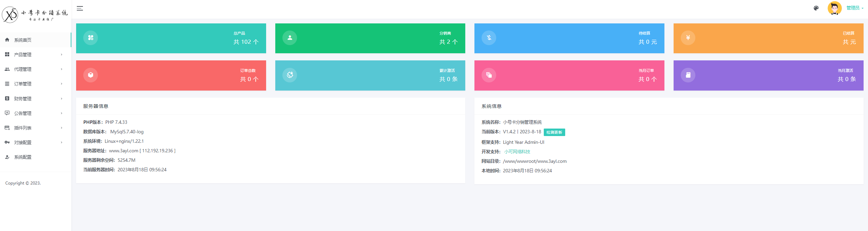This screenshot has width=868, height=231.
Task: Click the 待结算 card money-off icon
Action: click(x=489, y=38)
